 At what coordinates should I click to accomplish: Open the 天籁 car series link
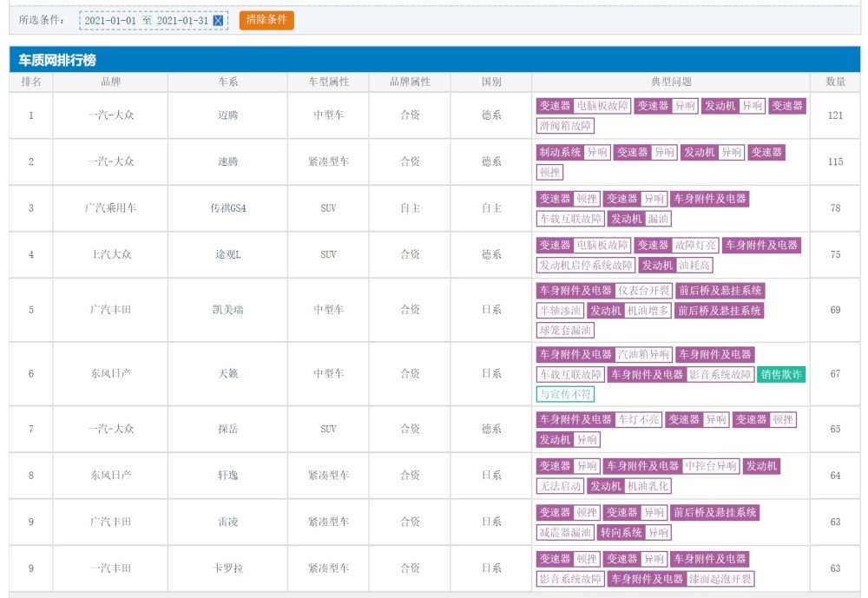pyautogui.click(x=227, y=374)
